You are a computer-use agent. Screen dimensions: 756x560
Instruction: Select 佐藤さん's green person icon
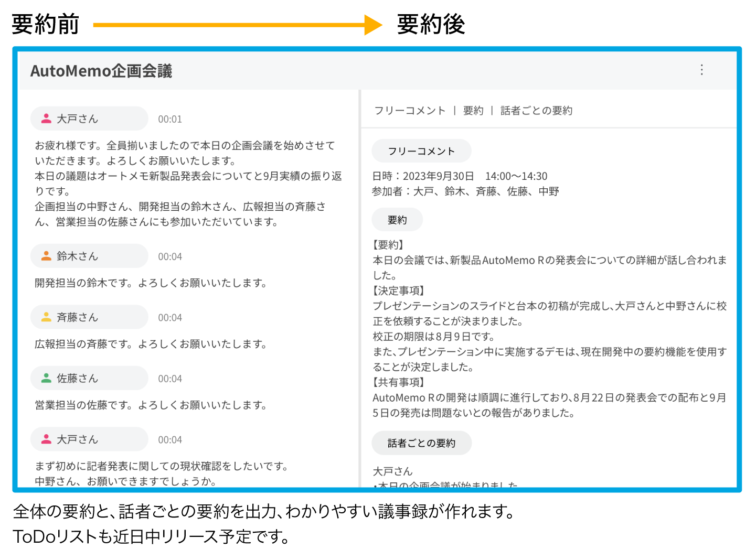pos(46,378)
